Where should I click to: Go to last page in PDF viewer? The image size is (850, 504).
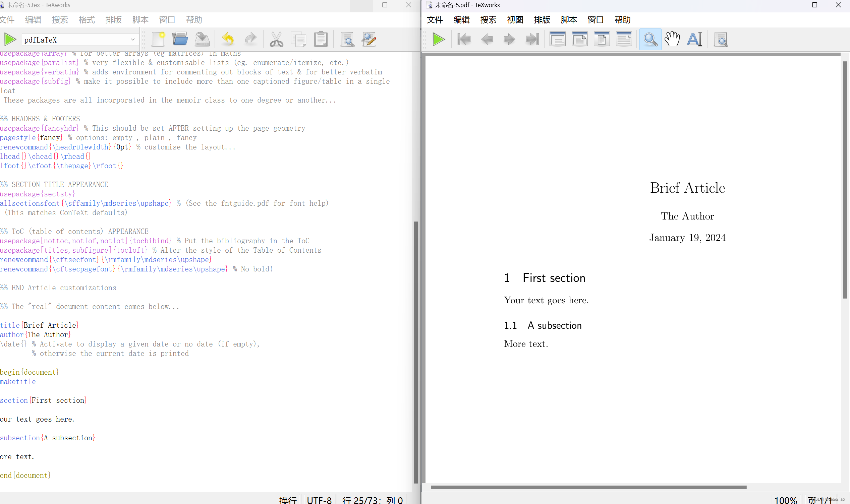(532, 40)
